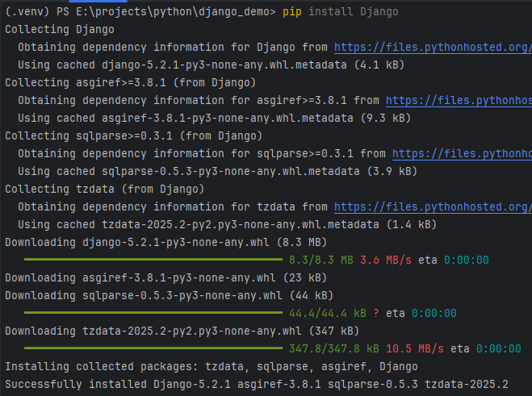Open the files.pythonhosted.org link for tzdata
This screenshot has height=396, width=532.
433,206
